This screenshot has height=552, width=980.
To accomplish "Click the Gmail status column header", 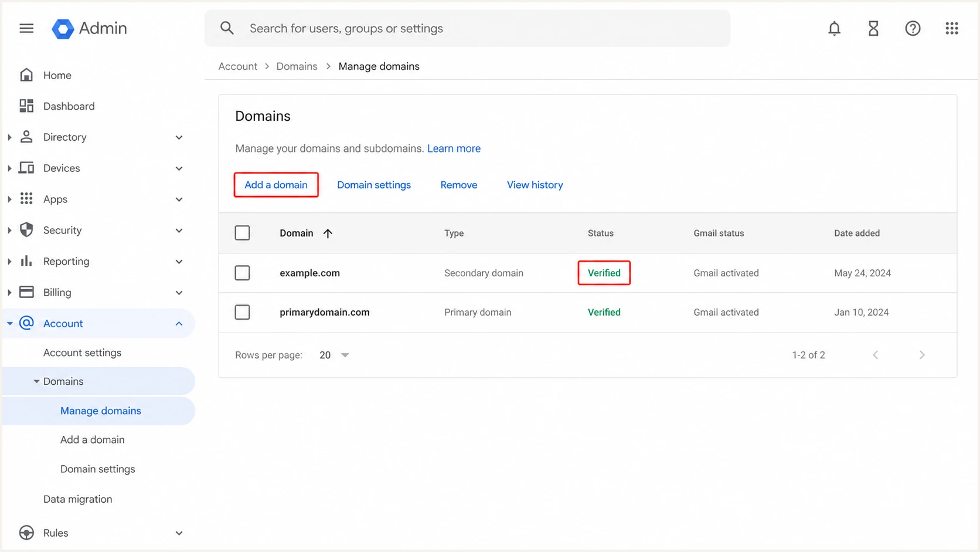I will click(x=719, y=233).
